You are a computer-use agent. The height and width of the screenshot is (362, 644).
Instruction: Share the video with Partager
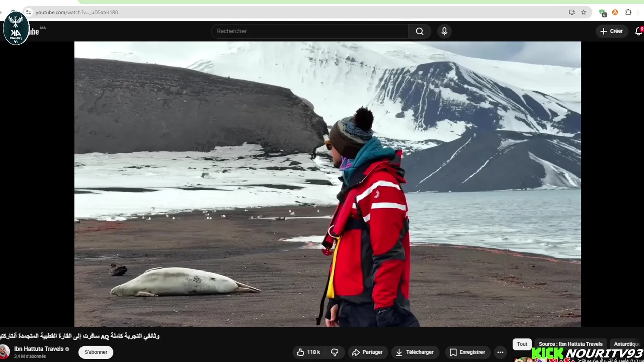pyautogui.click(x=367, y=352)
